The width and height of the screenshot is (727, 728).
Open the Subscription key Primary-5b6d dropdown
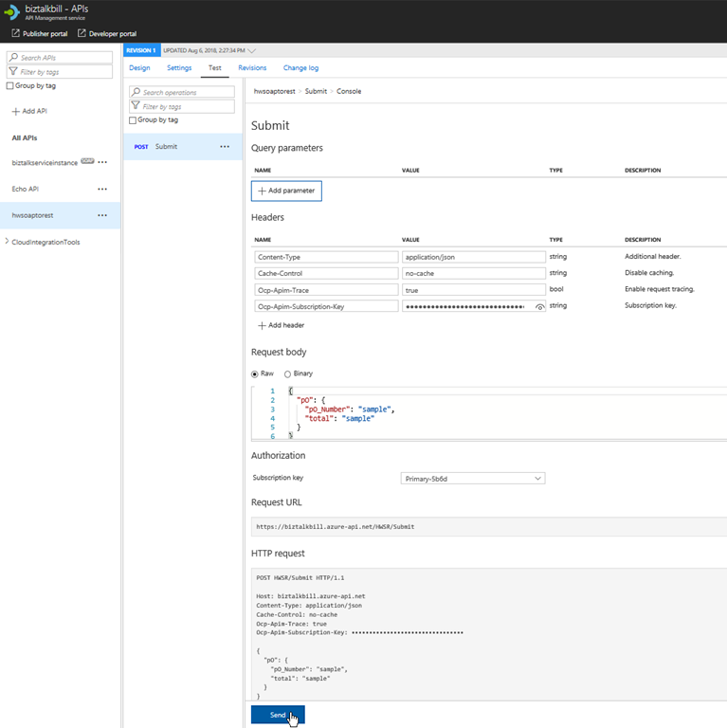tap(473, 479)
